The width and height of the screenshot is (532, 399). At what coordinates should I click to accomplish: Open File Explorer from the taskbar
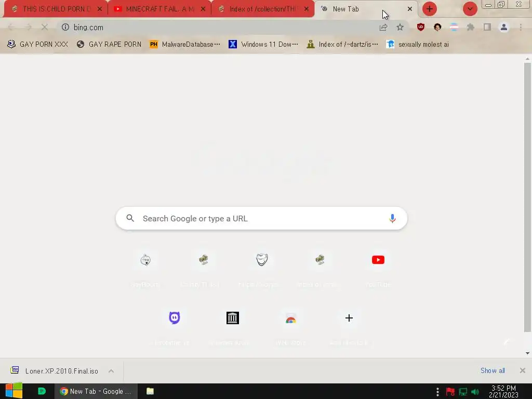point(150,391)
